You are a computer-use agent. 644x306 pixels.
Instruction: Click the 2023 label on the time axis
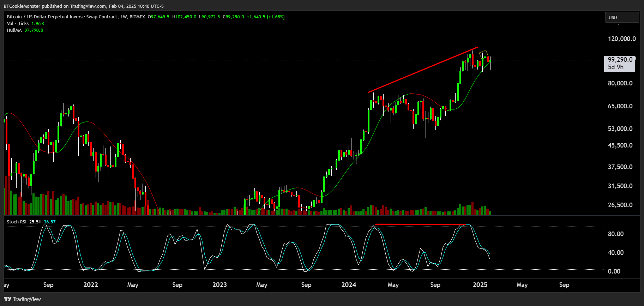click(219, 285)
